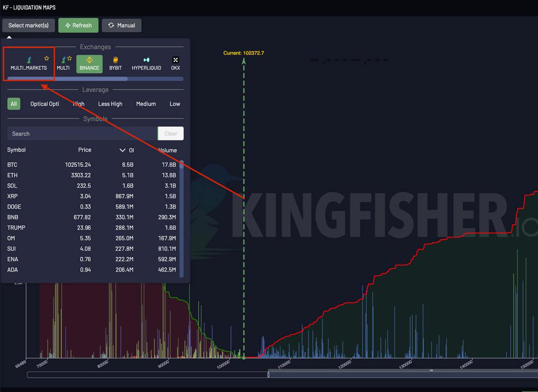Click the KF - LIQUIDATION MAPS title
The height and width of the screenshot is (392, 538).
[x=29, y=8]
